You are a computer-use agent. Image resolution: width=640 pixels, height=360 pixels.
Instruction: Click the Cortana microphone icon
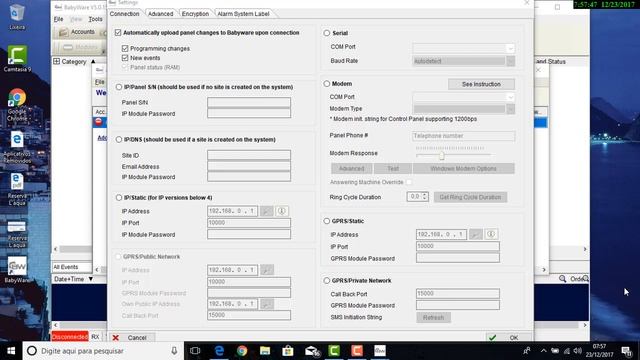click(174, 351)
